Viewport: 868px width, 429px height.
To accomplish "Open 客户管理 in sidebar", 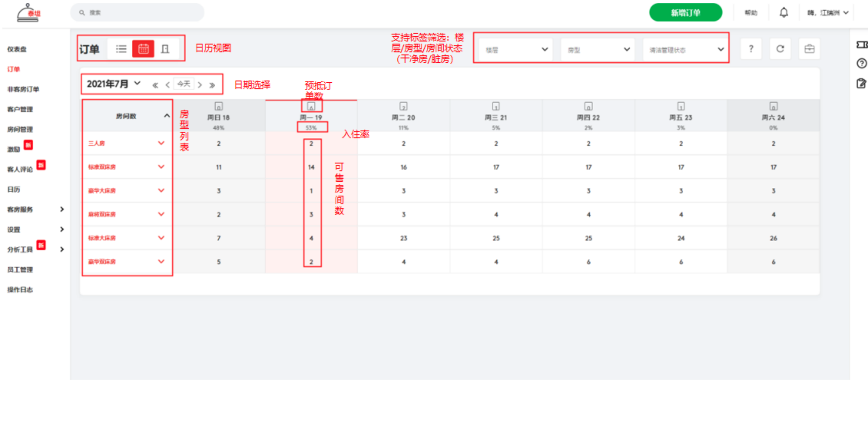I will (20, 109).
